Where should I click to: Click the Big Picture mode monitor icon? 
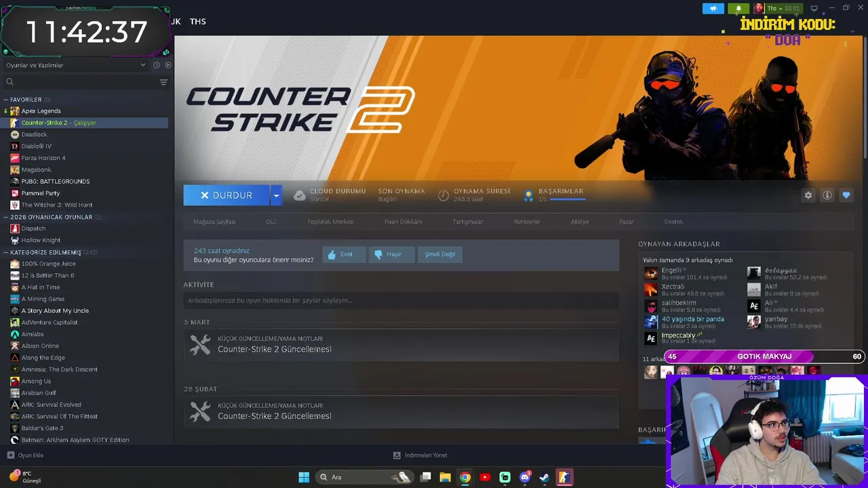814,8
